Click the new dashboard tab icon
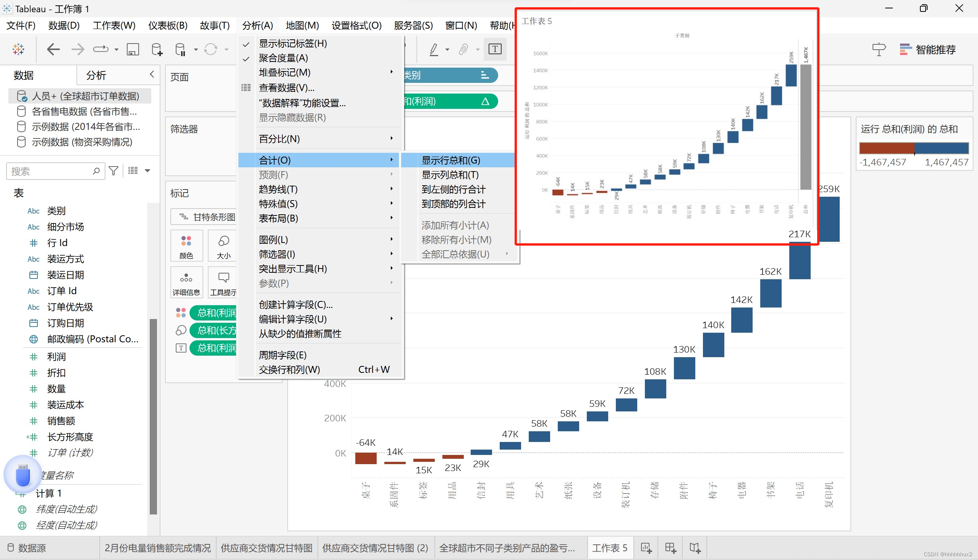Screen dimensions: 978x560 pos(670,548)
